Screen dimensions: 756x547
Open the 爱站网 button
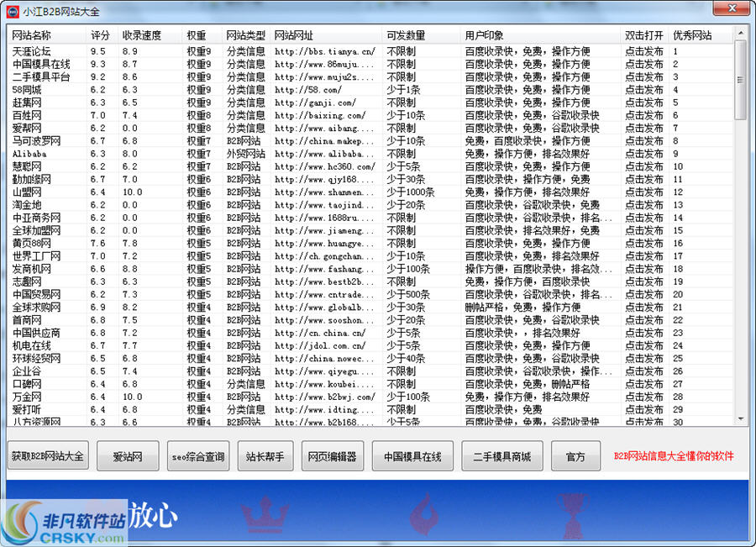pos(128,455)
